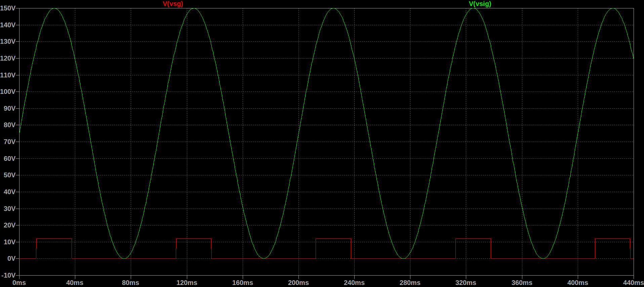Click the 20V vertical axis label

[9, 225]
